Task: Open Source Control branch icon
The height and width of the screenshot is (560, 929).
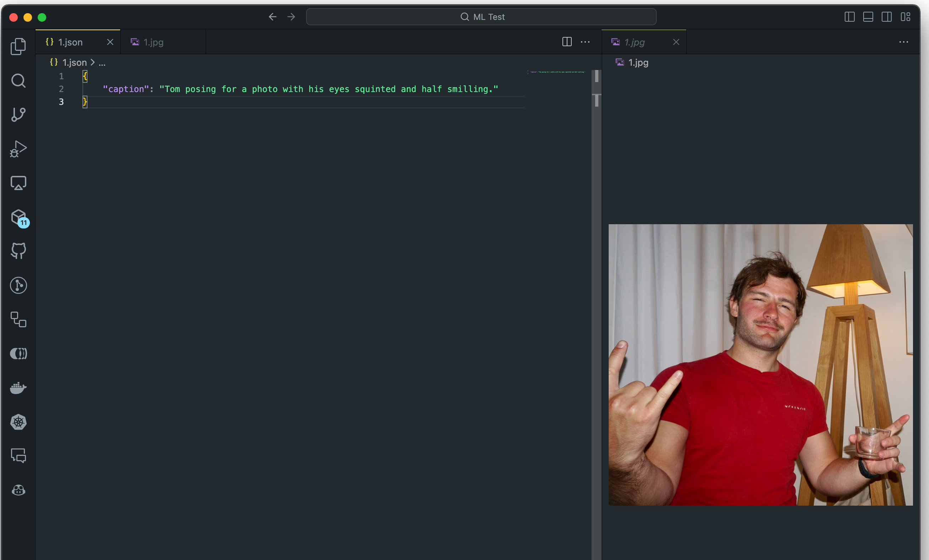Action: tap(18, 114)
